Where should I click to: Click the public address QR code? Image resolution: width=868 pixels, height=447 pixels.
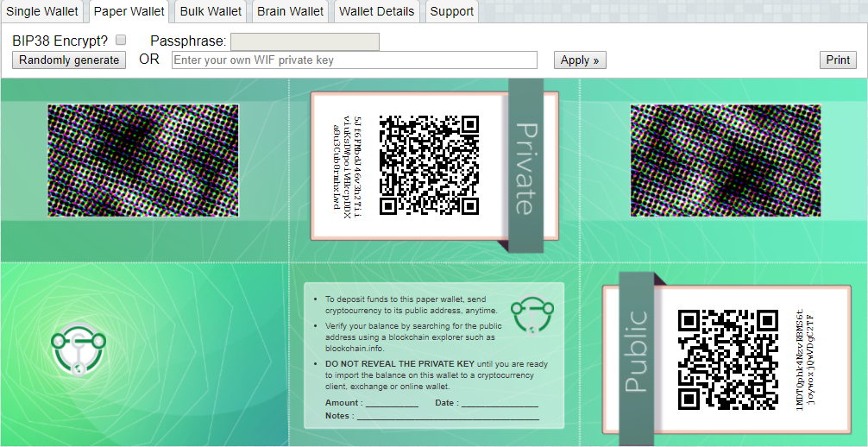(728, 360)
